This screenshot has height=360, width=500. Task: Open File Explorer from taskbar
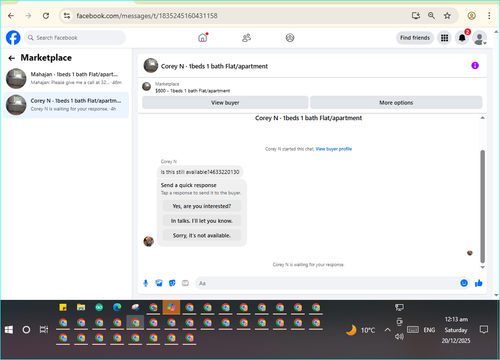pos(81,307)
